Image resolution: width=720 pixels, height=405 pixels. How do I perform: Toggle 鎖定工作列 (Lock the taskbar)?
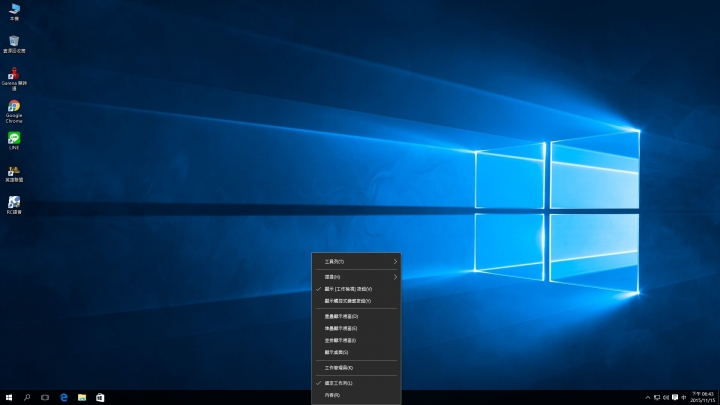(356, 383)
